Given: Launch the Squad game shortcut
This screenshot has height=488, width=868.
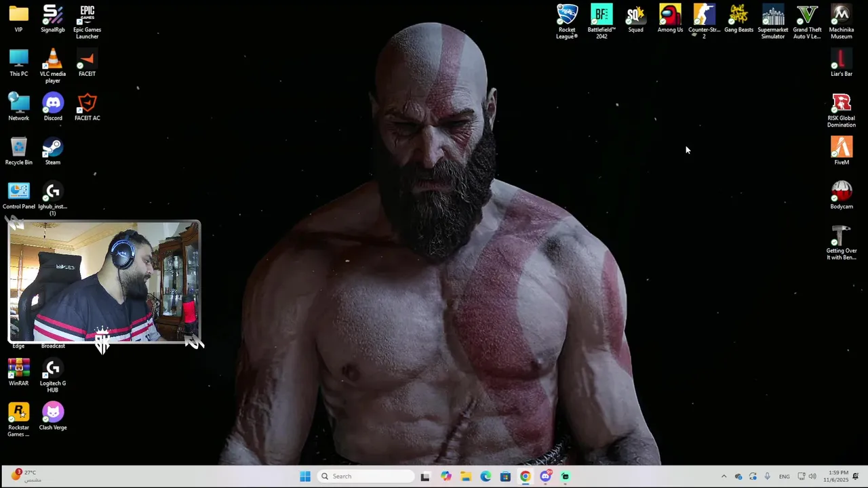Looking at the screenshot, I should tap(635, 19).
